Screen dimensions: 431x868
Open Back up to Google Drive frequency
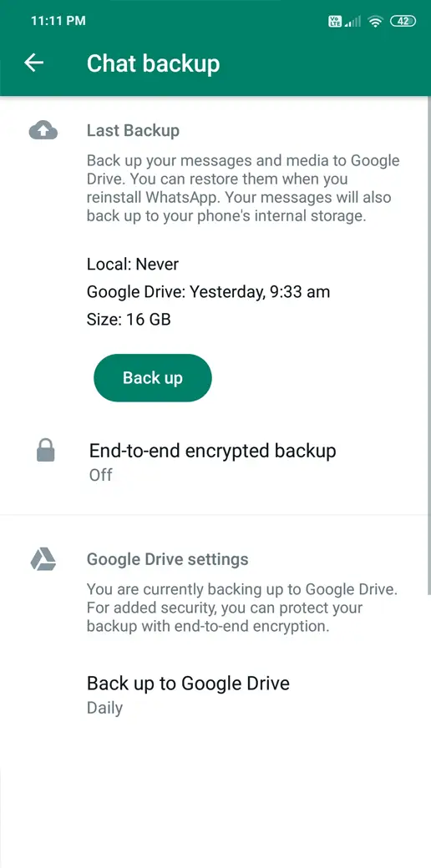pos(215,694)
